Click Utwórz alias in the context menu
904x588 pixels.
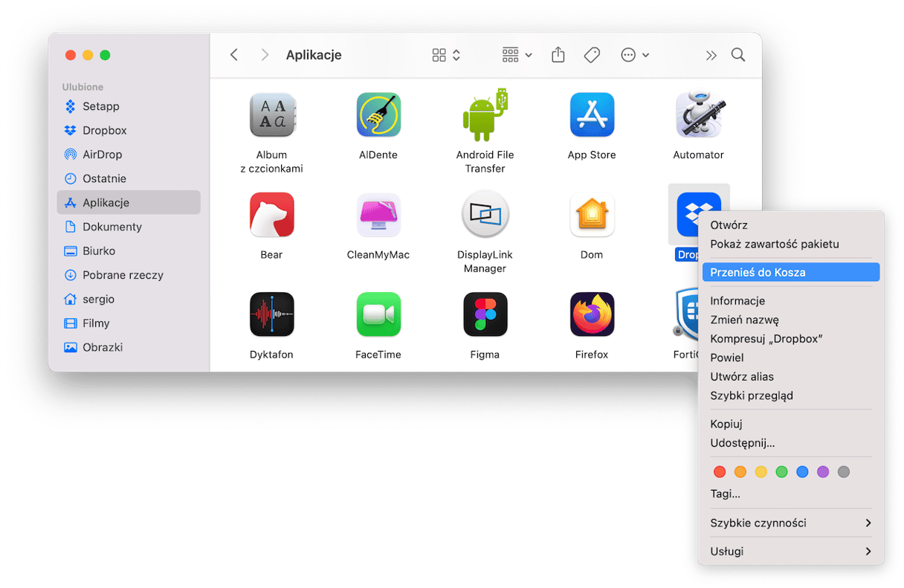(741, 376)
